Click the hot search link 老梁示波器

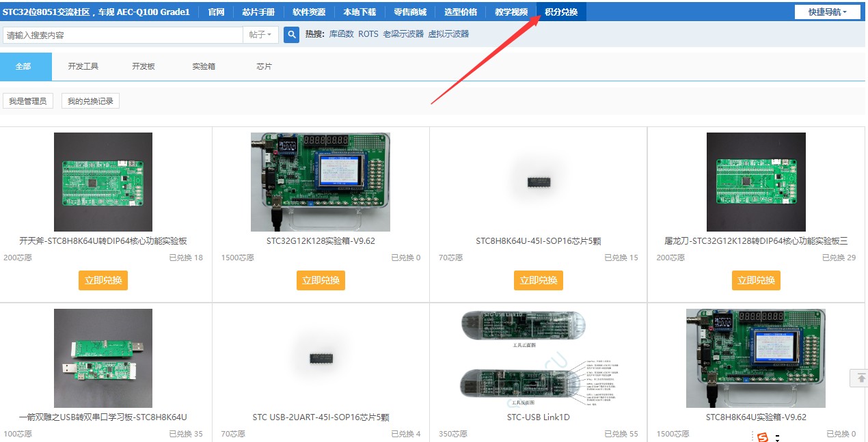point(403,33)
